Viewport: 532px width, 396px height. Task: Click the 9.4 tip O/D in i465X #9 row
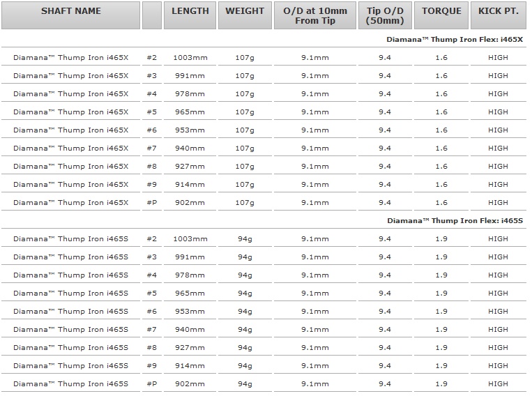click(x=385, y=185)
